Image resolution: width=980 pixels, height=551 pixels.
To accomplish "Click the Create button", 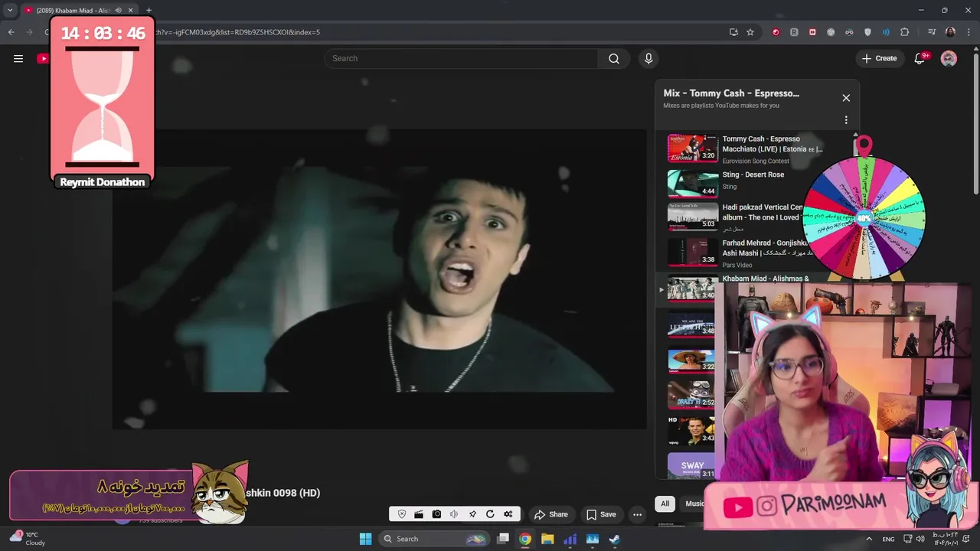I will point(879,58).
